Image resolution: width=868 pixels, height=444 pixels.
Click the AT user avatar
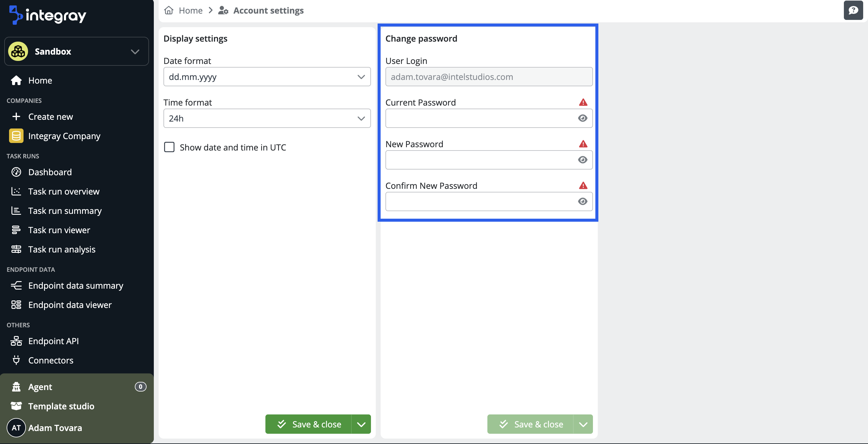[x=16, y=427]
